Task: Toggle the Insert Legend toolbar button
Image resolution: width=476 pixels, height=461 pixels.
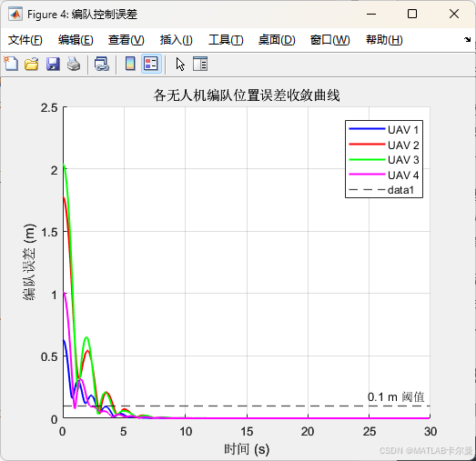Action: point(151,64)
